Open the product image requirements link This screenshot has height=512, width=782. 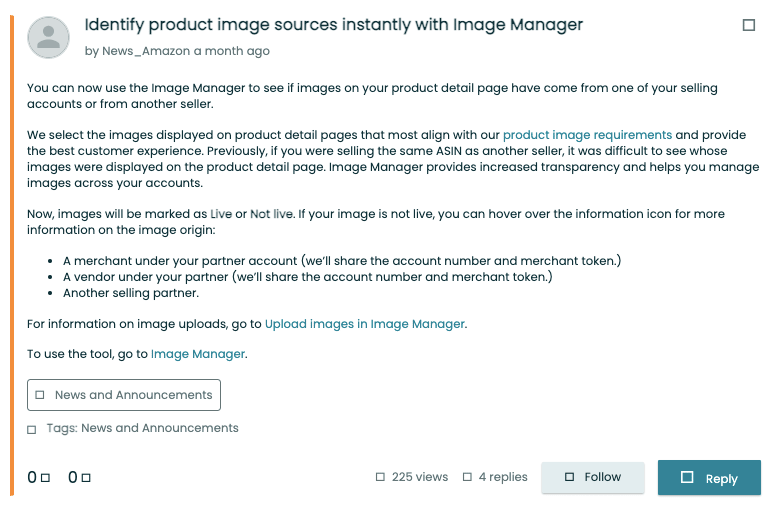[587, 134]
